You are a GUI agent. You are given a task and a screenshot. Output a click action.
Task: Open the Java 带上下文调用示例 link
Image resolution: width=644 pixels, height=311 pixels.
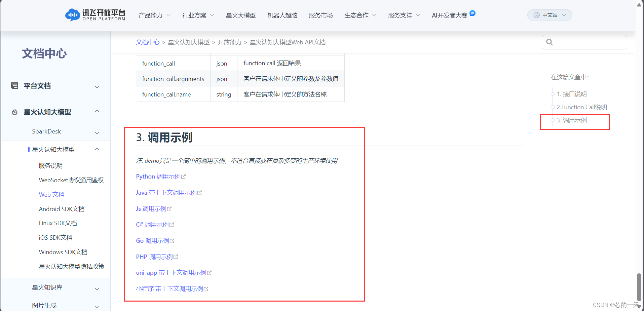pos(166,193)
